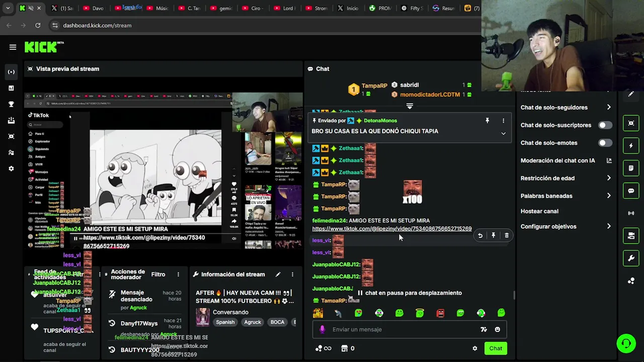The image size is (644, 362).
Task: Click the BOCA stream tag
Action: tap(277, 322)
